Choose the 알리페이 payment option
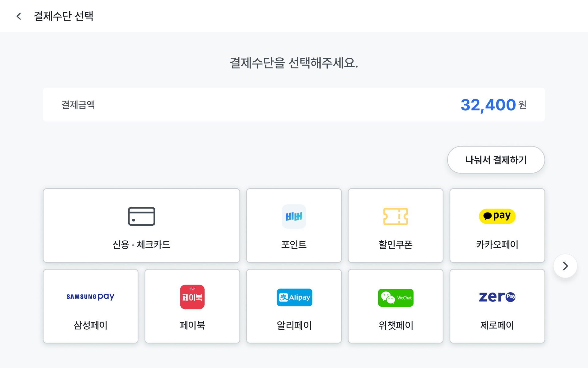The height and width of the screenshot is (368, 588). pyautogui.click(x=294, y=306)
